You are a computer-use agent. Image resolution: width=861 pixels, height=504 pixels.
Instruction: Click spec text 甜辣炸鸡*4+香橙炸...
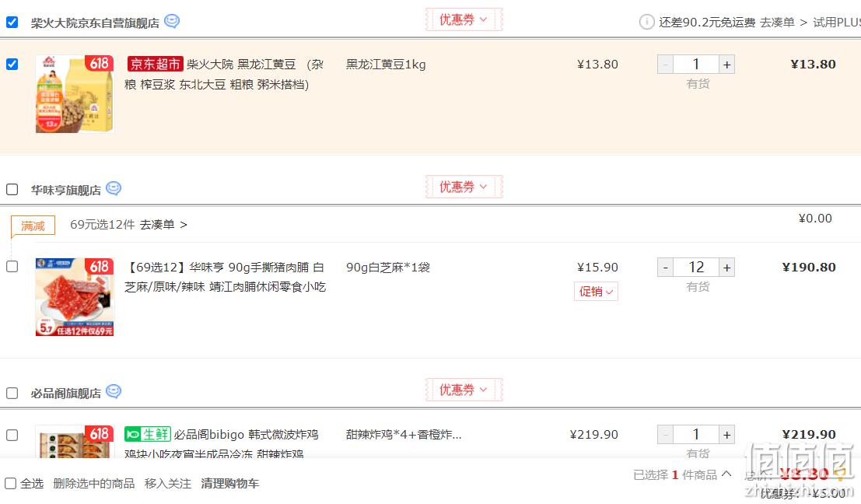404,435
